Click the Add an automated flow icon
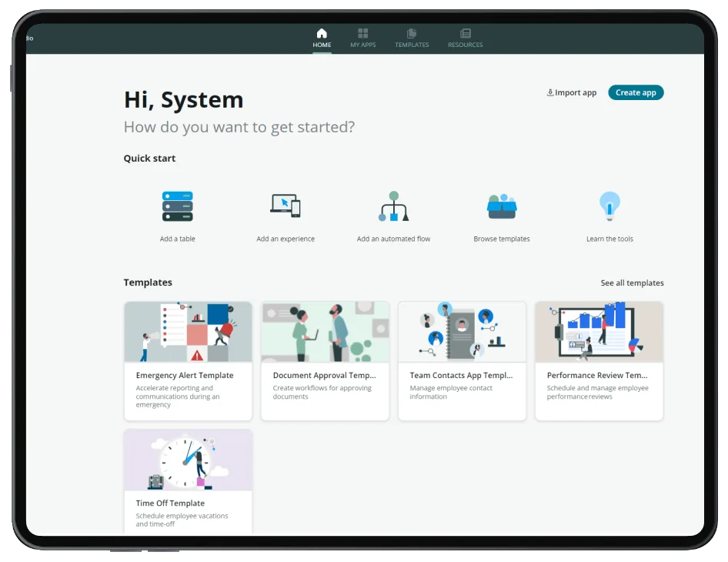The height and width of the screenshot is (562, 728). click(x=393, y=206)
